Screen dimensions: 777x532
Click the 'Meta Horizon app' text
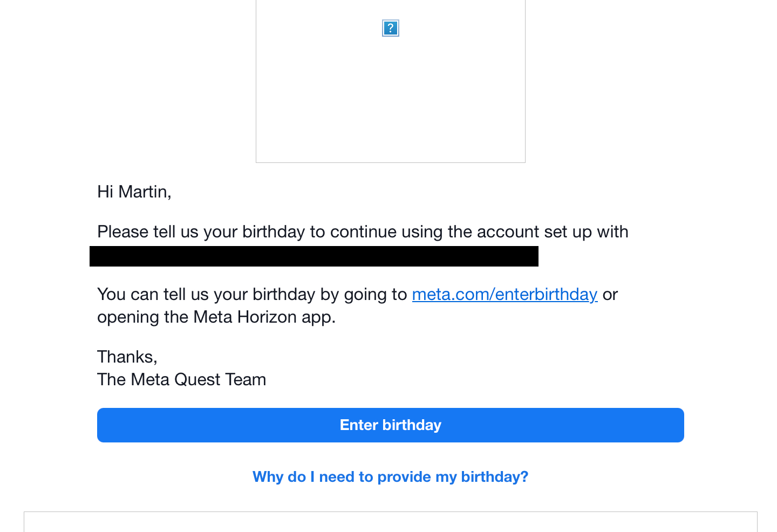pos(264,317)
